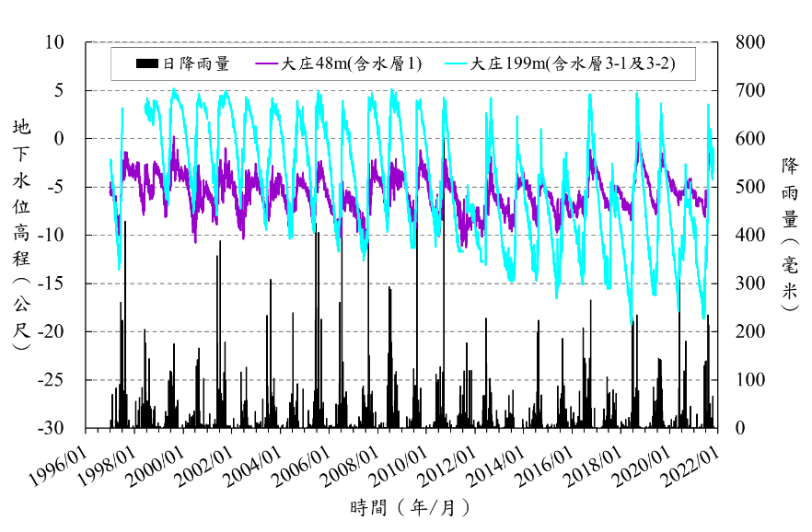812x532 pixels.
Task: Click the cyan line legend marker
Action: 456,64
